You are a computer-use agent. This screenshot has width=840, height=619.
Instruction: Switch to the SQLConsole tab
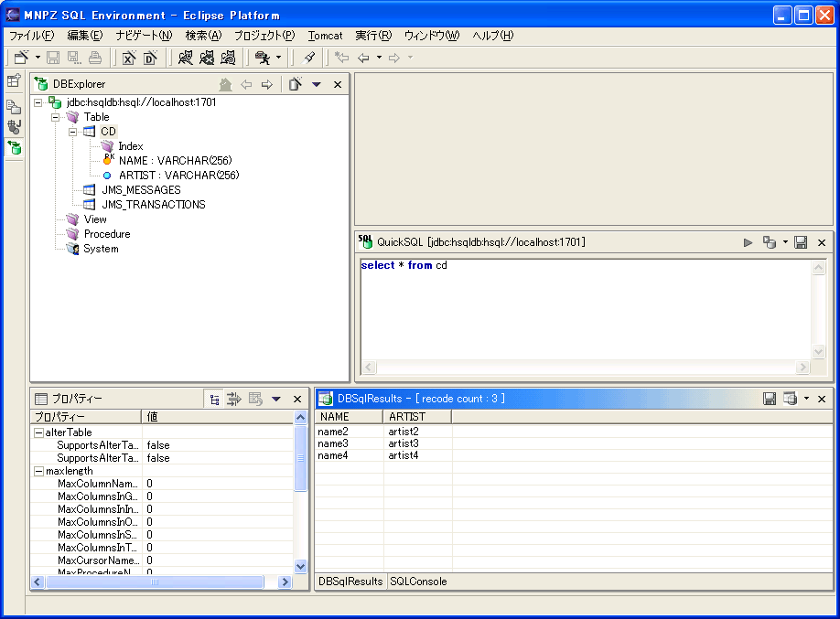coord(418,582)
